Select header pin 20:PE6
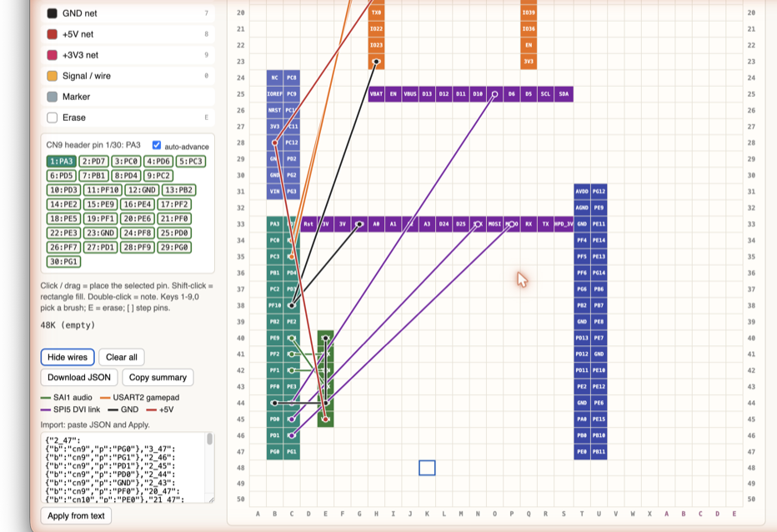Screen dimensions: 777x532 [x=138, y=218]
